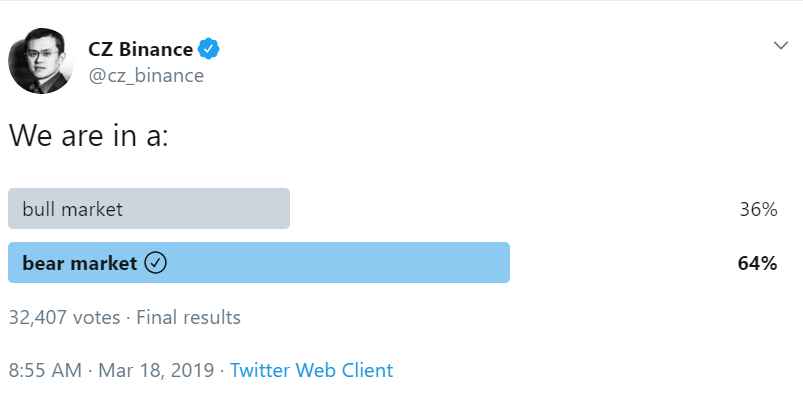Click the Final results label
803x399 pixels.
[x=188, y=318]
